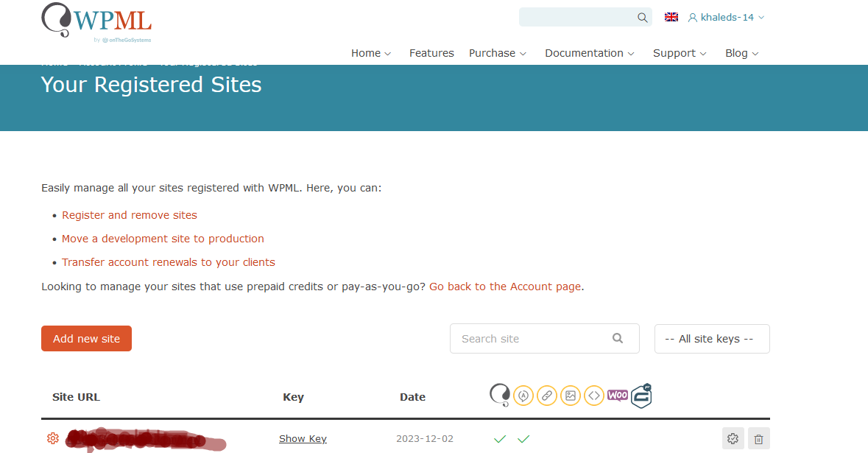Open the Features menu item
868x453 pixels.
point(431,53)
